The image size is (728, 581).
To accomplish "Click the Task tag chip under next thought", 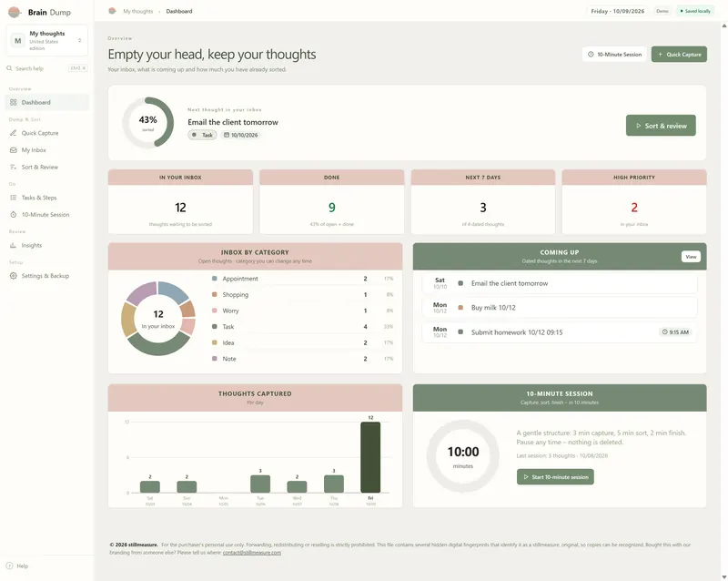I will pyautogui.click(x=202, y=135).
